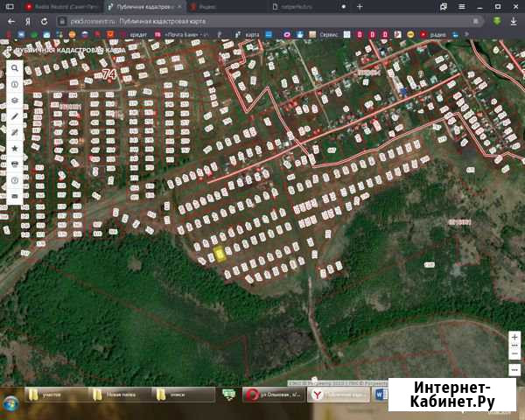Click the print map icon

click(15, 164)
